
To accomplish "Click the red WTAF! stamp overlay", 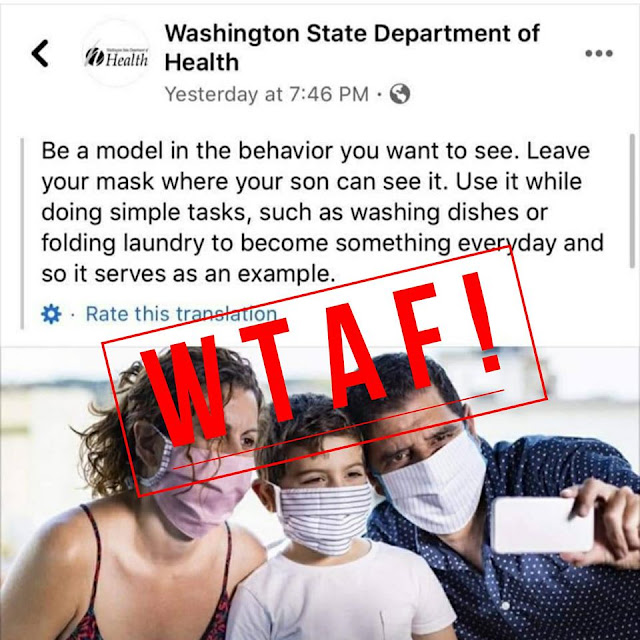I will (324, 371).
